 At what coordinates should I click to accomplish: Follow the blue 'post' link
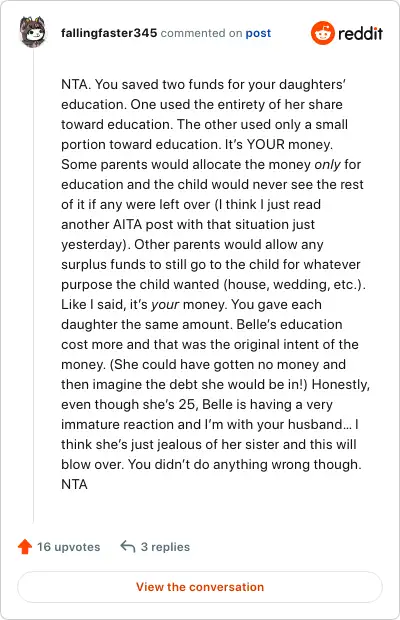pyautogui.click(x=258, y=33)
